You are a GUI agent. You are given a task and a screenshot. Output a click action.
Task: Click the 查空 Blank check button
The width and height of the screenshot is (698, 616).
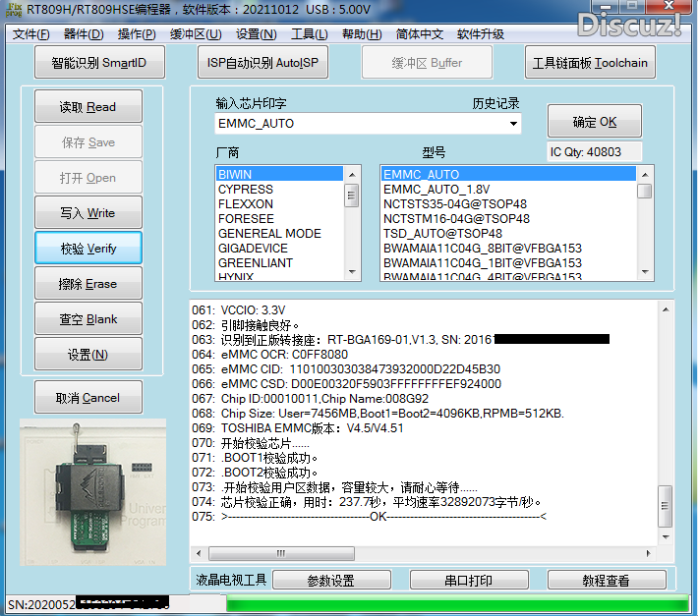coord(88,318)
